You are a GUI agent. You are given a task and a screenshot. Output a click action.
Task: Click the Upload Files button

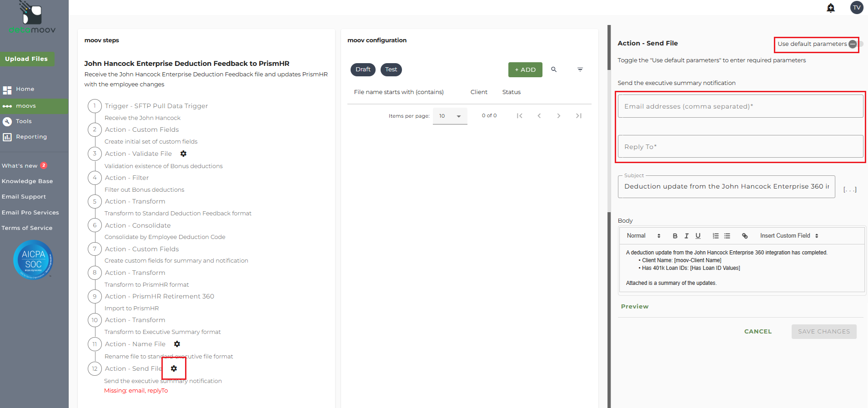[x=26, y=59]
